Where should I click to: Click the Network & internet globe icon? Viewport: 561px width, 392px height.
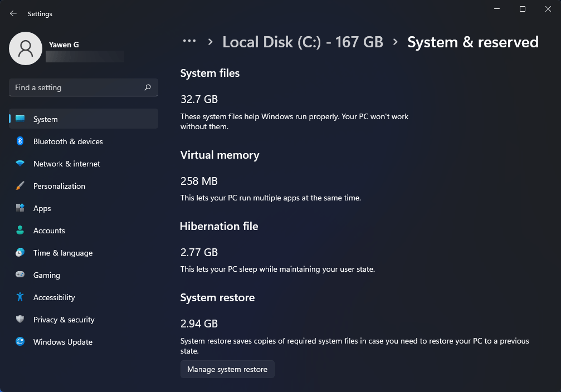pyautogui.click(x=21, y=164)
